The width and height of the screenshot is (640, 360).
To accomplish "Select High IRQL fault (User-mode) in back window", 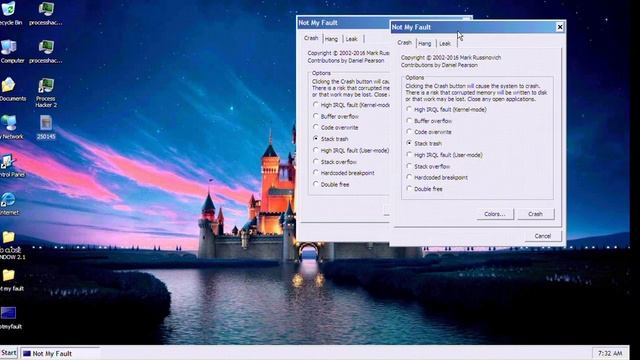I will pyautogui.click(x=351, y=150).
